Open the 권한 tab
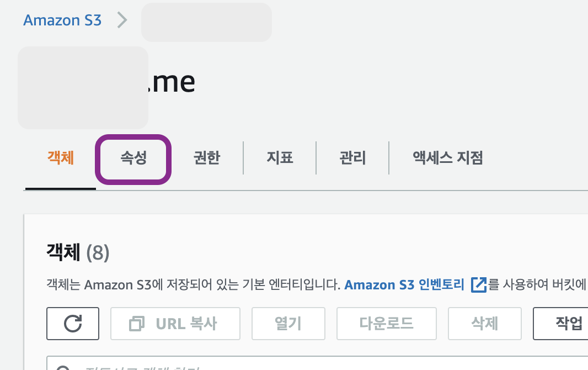 (207, 157)
